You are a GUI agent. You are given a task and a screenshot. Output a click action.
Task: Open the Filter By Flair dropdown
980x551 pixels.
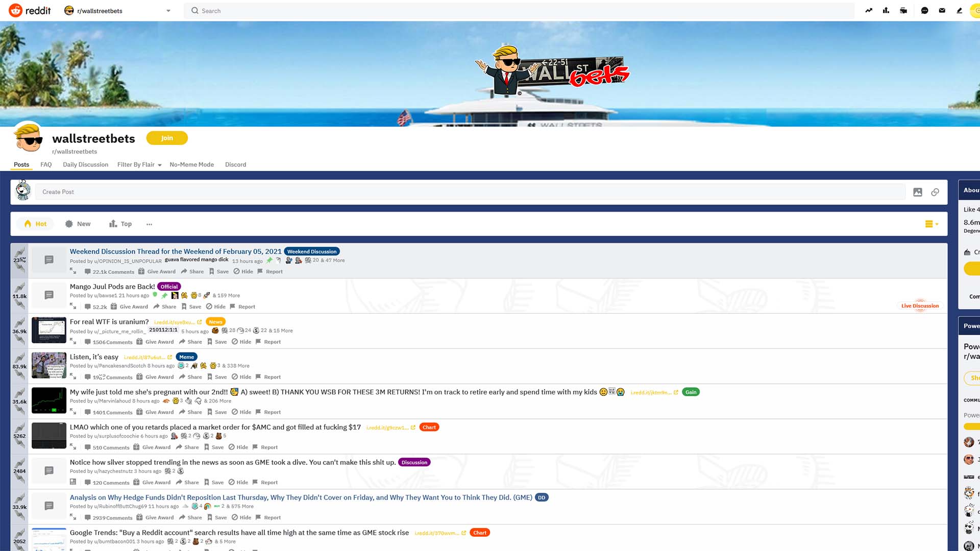coord(139,164)
